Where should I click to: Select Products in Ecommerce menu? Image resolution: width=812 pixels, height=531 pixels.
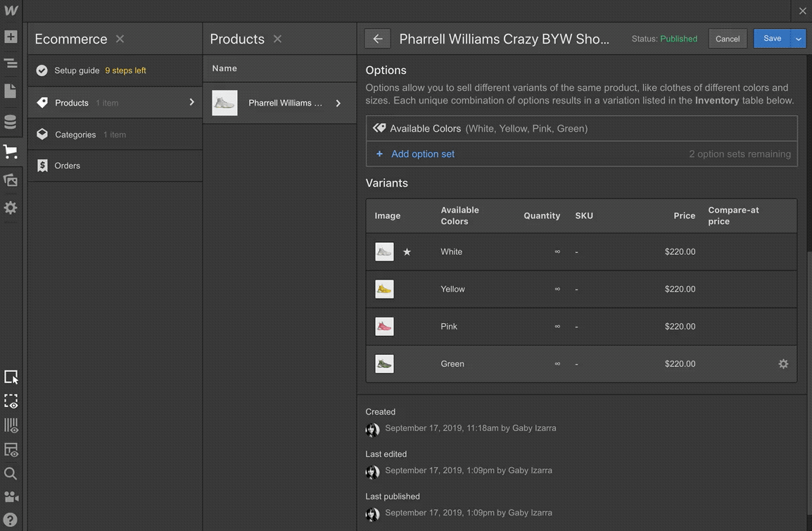(115, 103)
